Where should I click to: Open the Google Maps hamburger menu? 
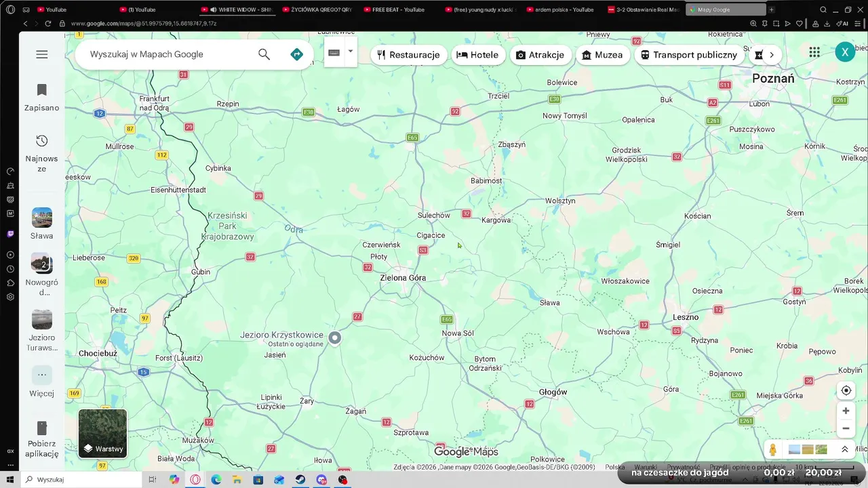(42, 54)
